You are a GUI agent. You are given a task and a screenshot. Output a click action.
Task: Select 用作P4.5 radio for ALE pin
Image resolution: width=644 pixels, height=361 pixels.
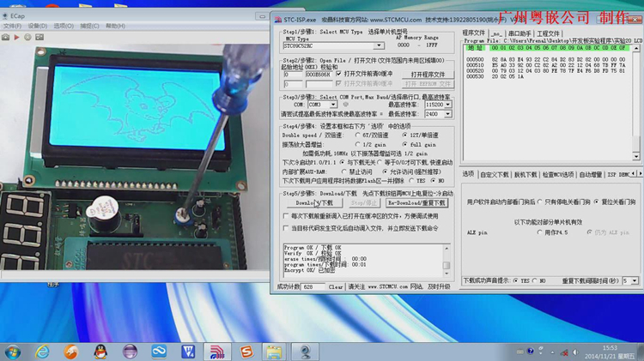click(x=540, y=232)
